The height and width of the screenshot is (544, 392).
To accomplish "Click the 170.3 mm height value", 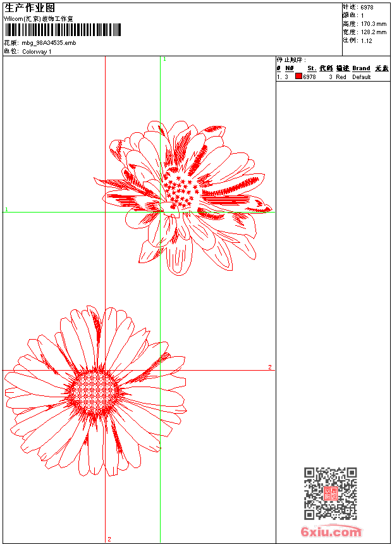I will click(x=373, y=24).
